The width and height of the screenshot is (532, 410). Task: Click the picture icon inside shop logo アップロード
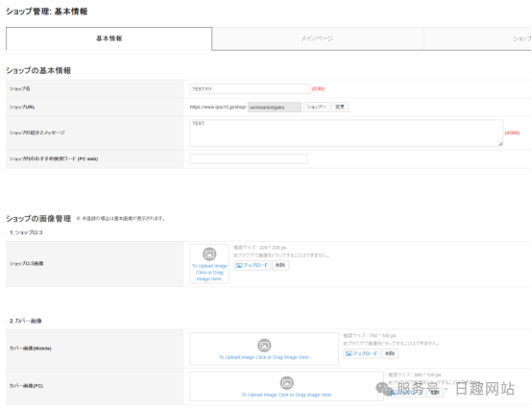coord(239,265)
